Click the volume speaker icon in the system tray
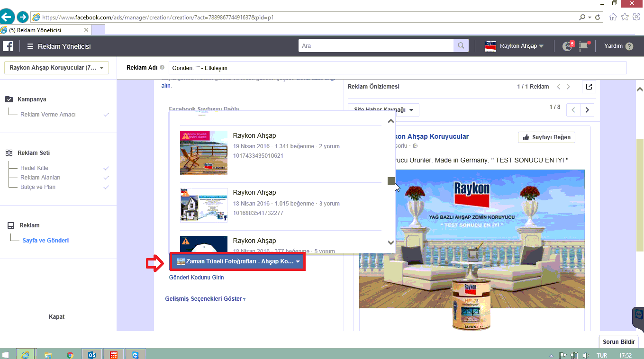 [586, 355]
